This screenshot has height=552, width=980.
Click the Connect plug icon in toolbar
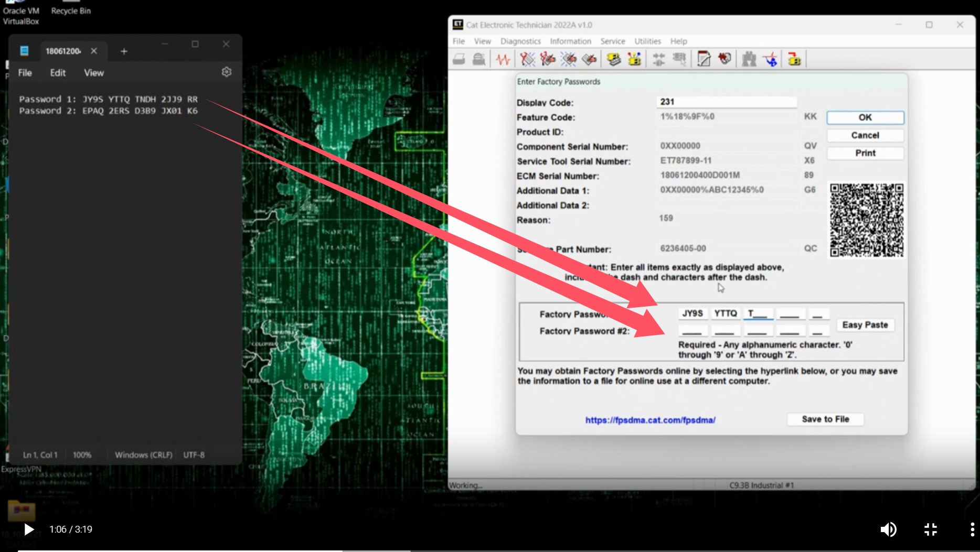(x=659, y=59)
